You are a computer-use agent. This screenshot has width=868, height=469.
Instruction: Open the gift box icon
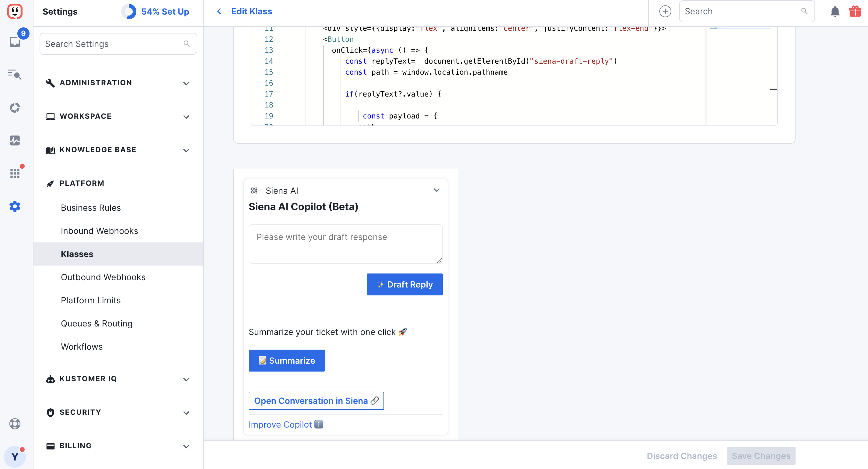pyautogui.click(x=855, y=12)
